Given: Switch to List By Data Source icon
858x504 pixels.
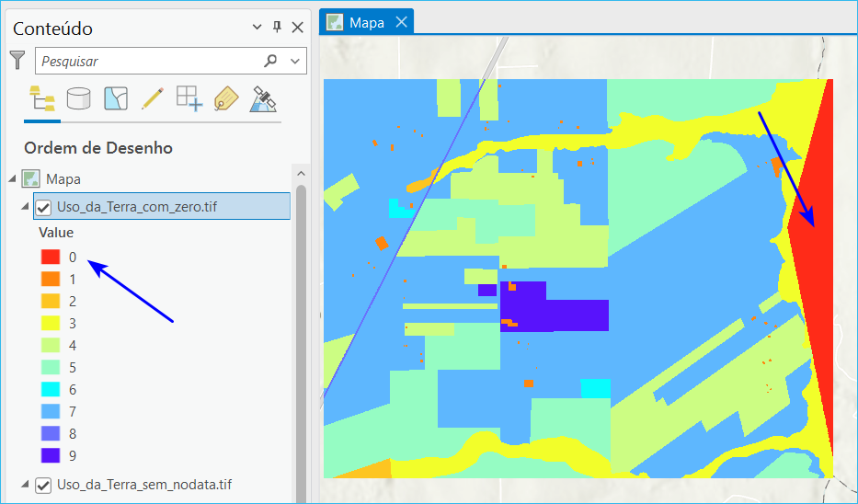Looking at the screenshot, I should pos(78,99).
